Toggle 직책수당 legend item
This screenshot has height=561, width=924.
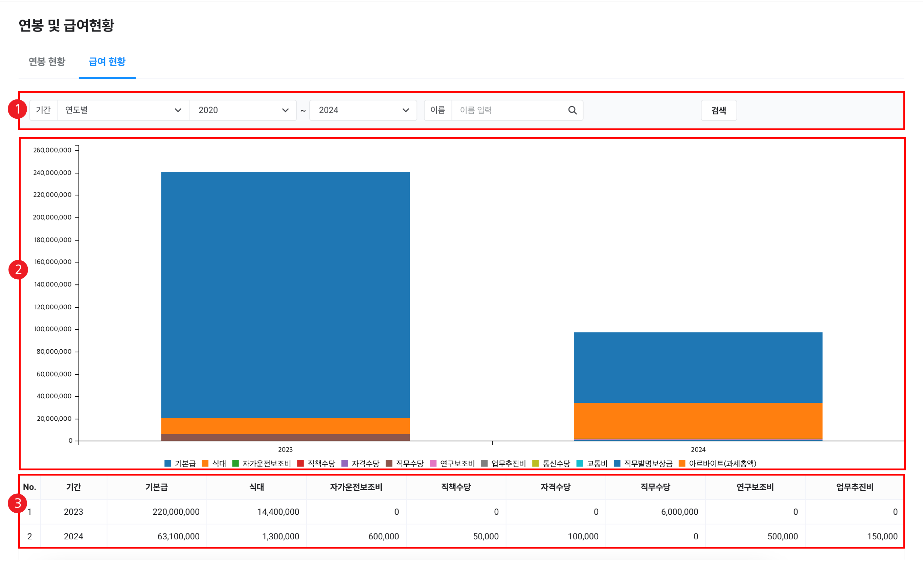tap(321, 464)
